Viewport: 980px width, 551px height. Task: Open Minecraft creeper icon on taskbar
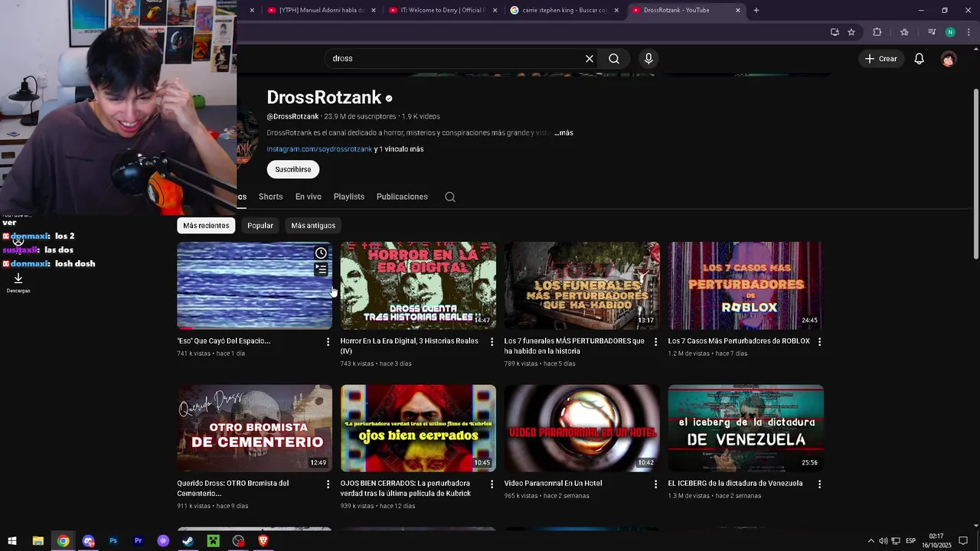click(x=214, y=541)
